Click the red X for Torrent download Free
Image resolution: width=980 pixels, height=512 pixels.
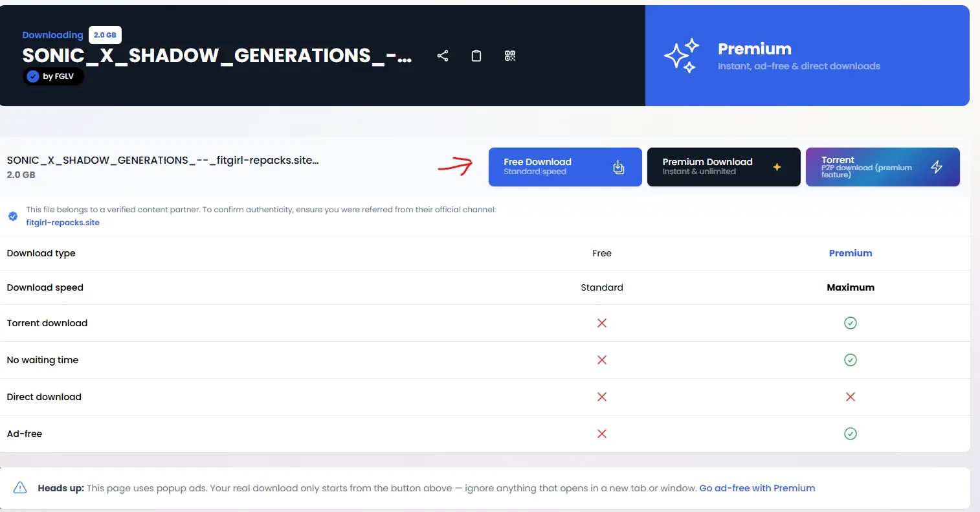(x=602, y=323)
